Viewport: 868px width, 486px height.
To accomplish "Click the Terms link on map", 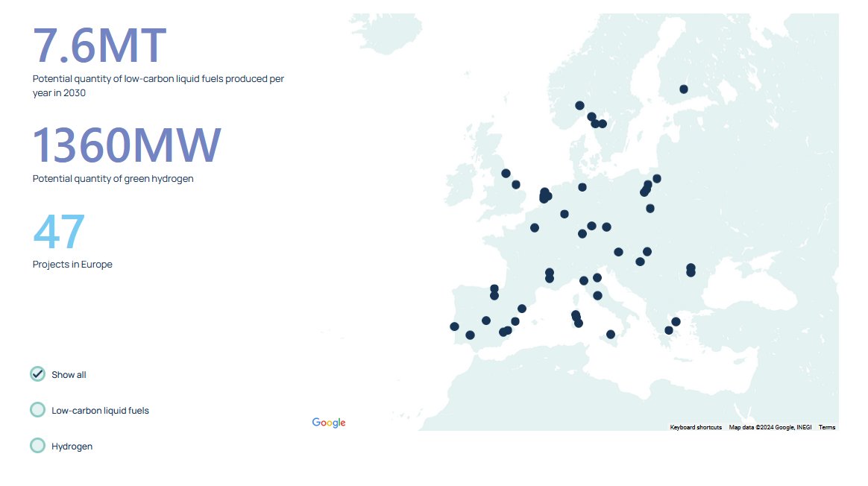I will coord(827,427).
